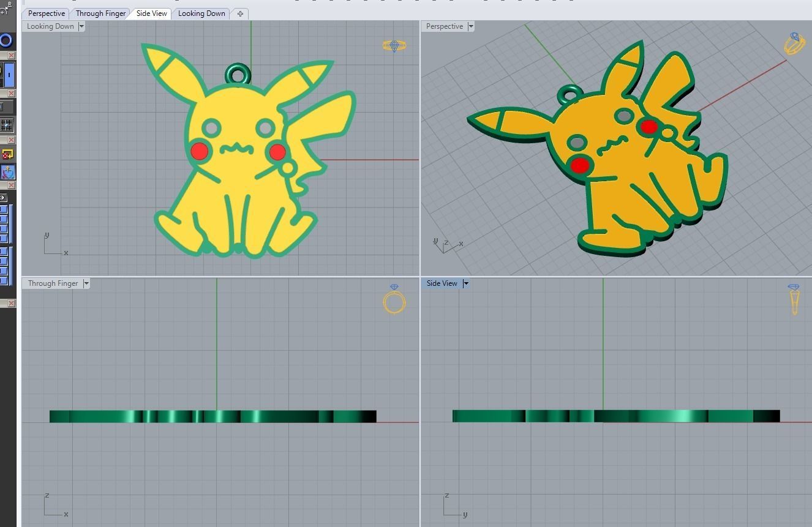Open the Perspective viewport menu arrow
The image size is (812, 527).
pos(471,26)
